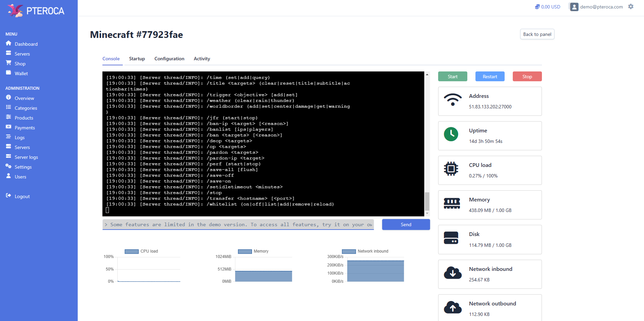Click the /save-all [flush] console line

point(182,170)
